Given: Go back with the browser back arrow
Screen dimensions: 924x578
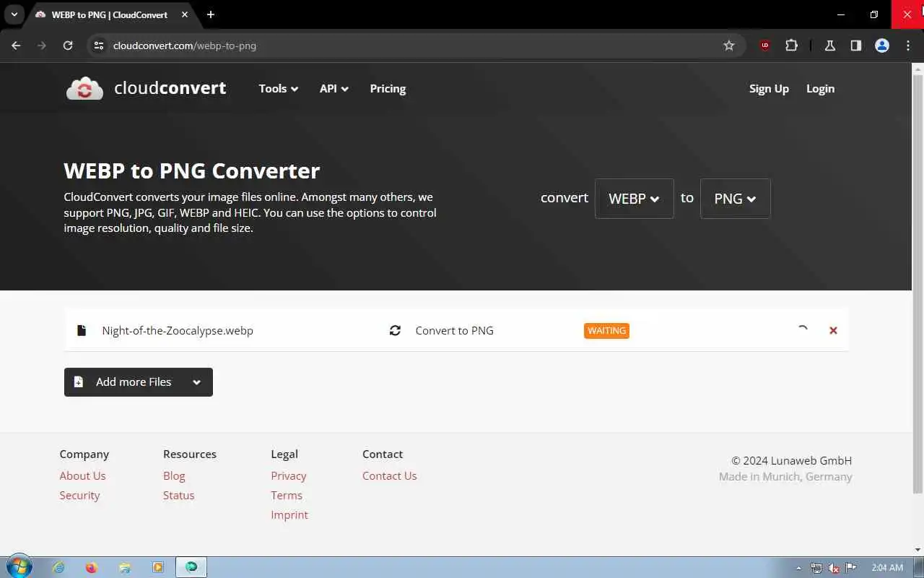Looking at the screenshot, I should tap(16, 46).
